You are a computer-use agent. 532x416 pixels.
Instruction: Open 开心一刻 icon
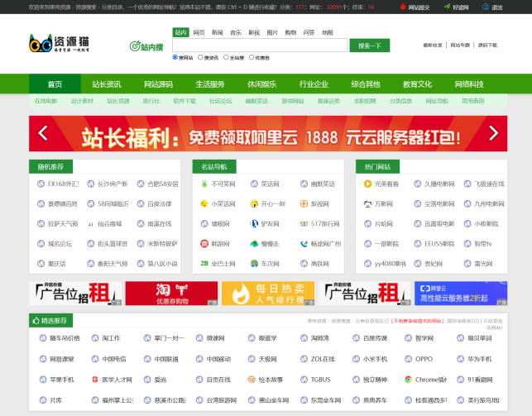(x=254, y=203)
